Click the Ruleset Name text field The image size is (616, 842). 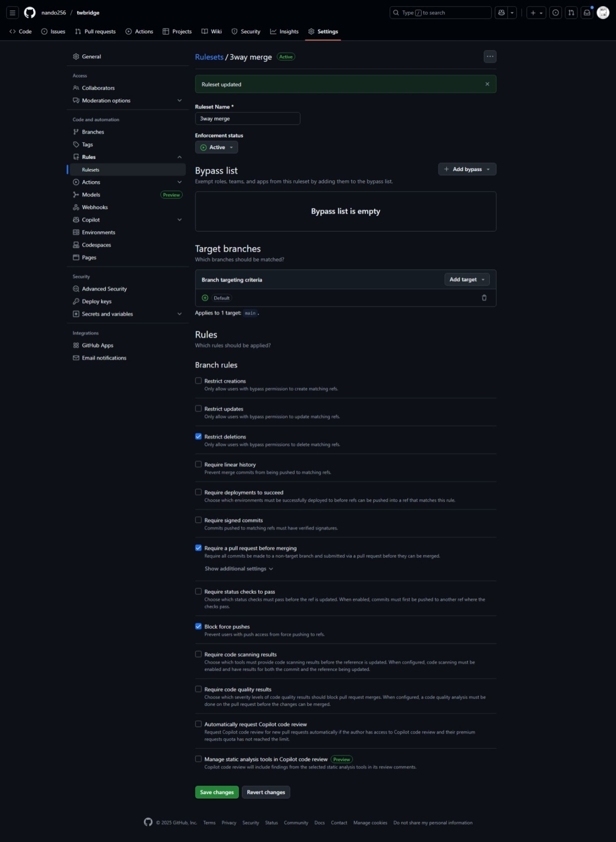pyautogui.click(x=247, y=118)
